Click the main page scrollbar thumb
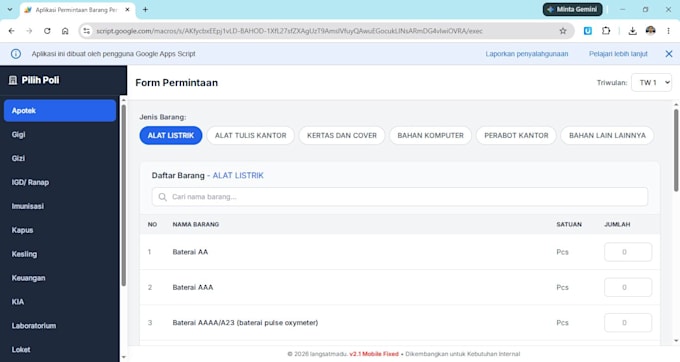 (x=676, y=150)
